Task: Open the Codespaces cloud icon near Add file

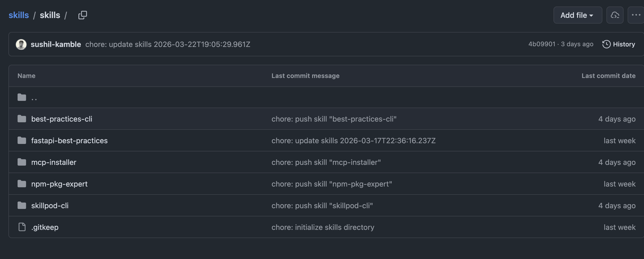Action: 615,15
